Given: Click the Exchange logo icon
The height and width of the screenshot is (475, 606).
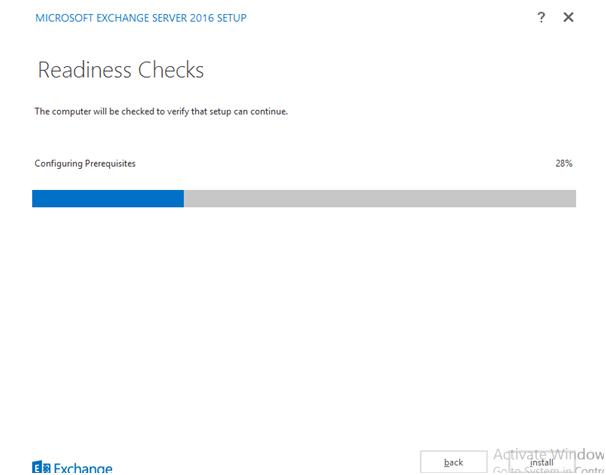Looking at the screenshot, I should pos(41,467).
